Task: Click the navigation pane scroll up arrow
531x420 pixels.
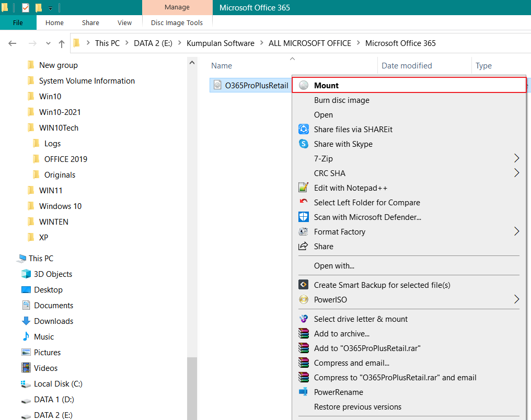Action: [192, 63]
